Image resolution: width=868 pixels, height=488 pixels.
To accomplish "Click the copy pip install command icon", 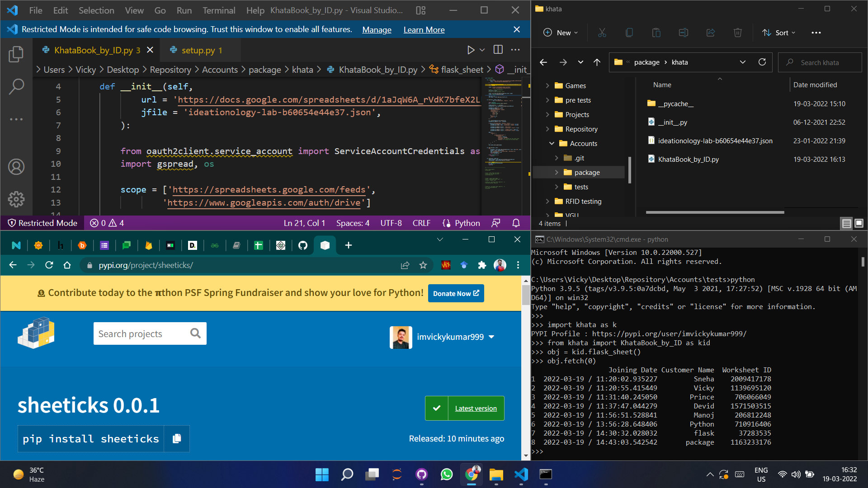I will pyautogui.click(x=177, y=438).
